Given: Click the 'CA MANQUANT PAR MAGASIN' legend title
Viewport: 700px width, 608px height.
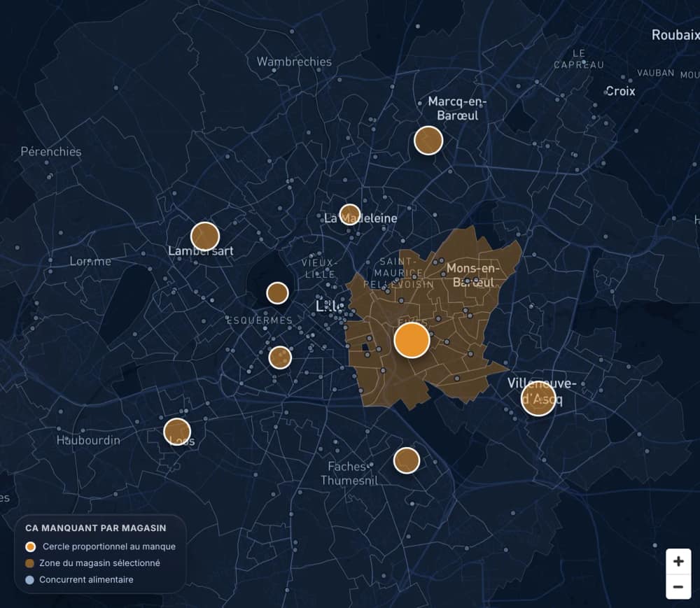Looking at the screenshot, I should point(95,528).
